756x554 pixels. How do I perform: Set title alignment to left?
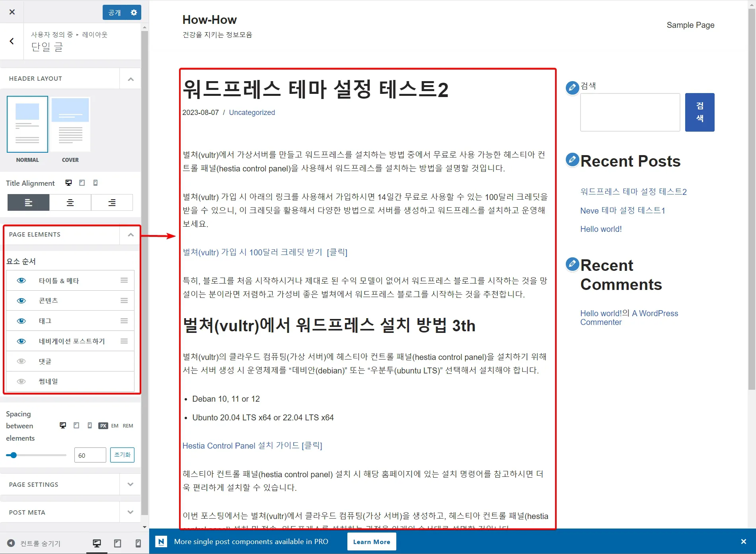pyautogui.click(x=28, y=202)
